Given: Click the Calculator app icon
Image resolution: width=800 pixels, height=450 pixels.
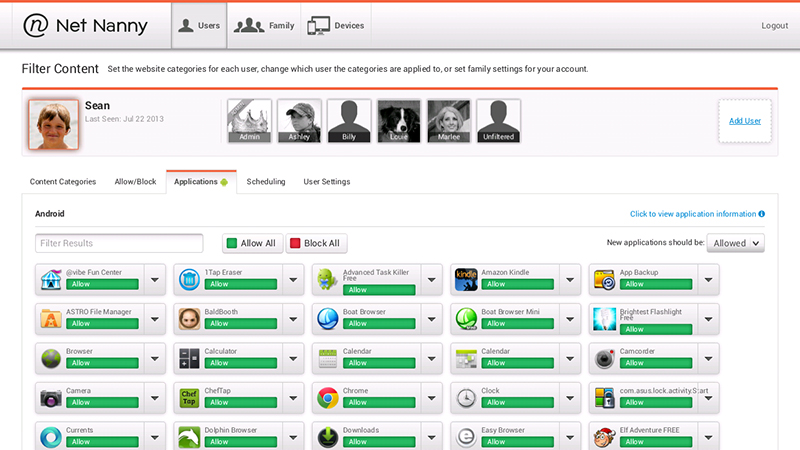Looking at the screenshot, I should tap(189, 359).
